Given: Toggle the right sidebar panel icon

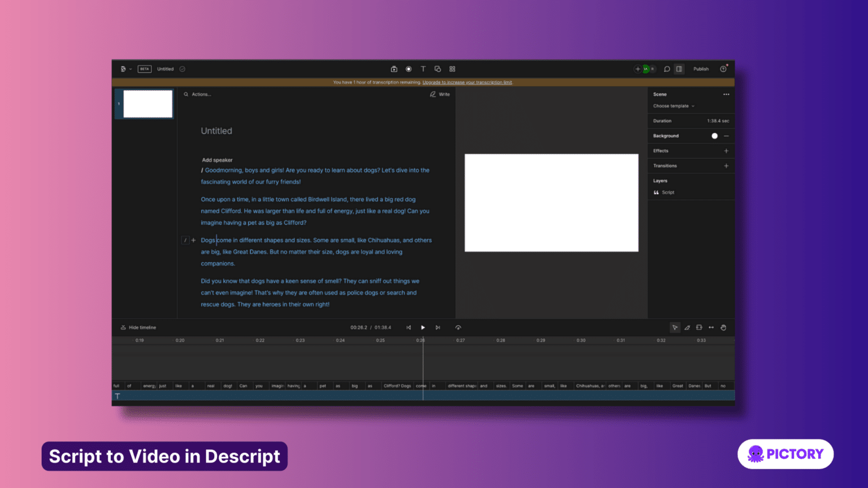Looking at the screenshot, I should [x=679, y=68].
